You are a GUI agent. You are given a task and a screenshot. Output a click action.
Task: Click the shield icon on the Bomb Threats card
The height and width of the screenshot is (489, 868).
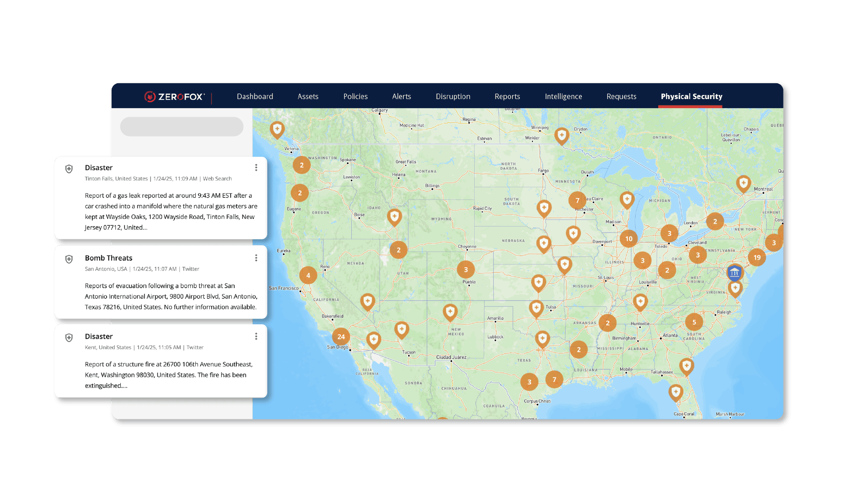point(69,259)
